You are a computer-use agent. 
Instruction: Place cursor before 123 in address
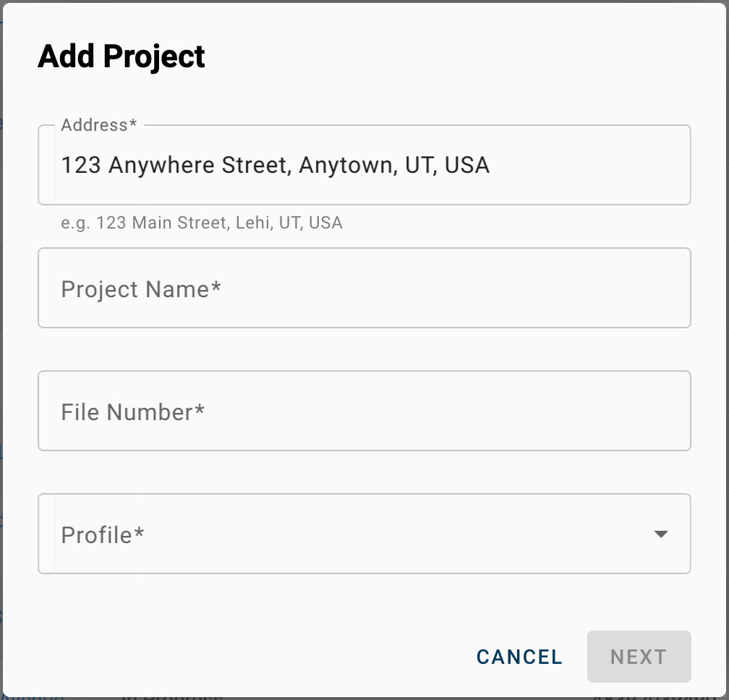click(x=61, y=165)
